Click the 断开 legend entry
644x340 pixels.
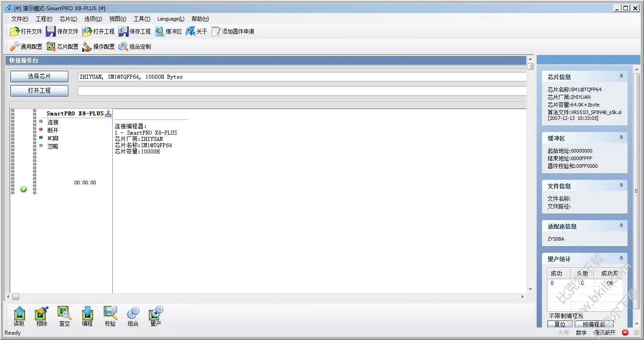[x=53, y=130]
